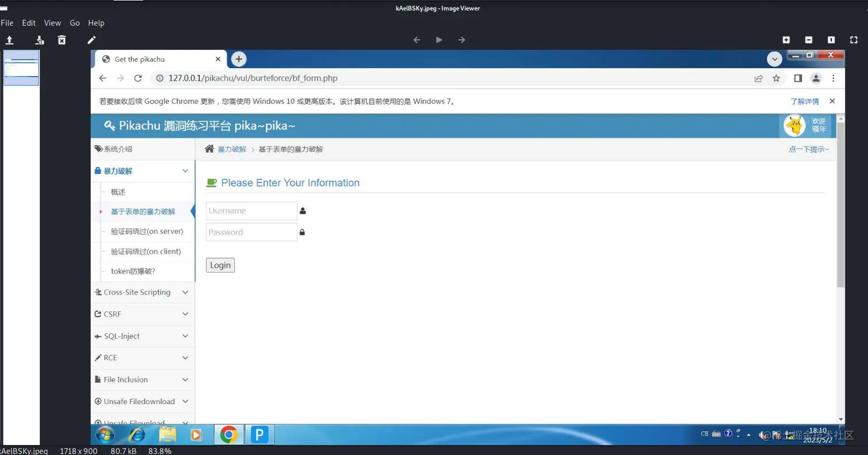This screenshot has width=868, height=455.
Task: Open the image file upload toolbar icon
Action: (9, 40)
